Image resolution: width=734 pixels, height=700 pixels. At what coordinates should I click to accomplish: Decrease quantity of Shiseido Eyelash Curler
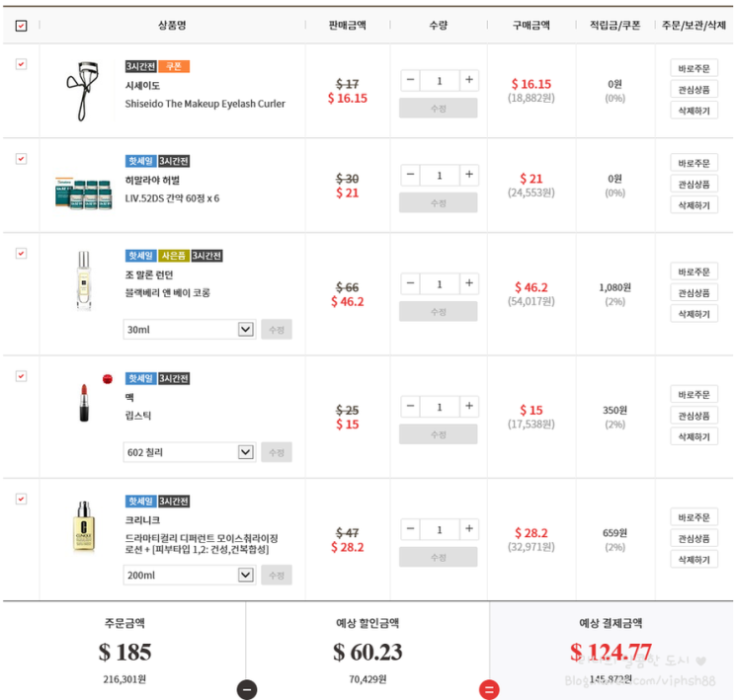411,80
